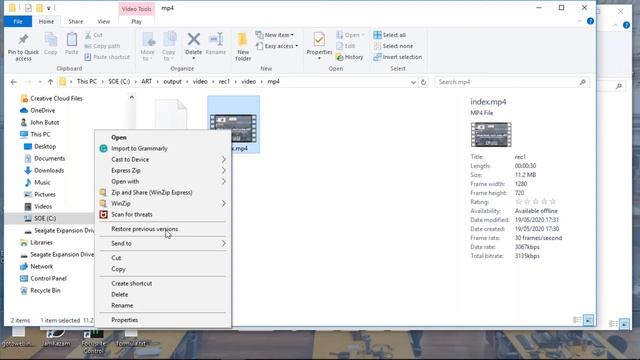Screen dimensions: 640x360
Task: Switch to details view button in status bar
Action: [577, 320]
